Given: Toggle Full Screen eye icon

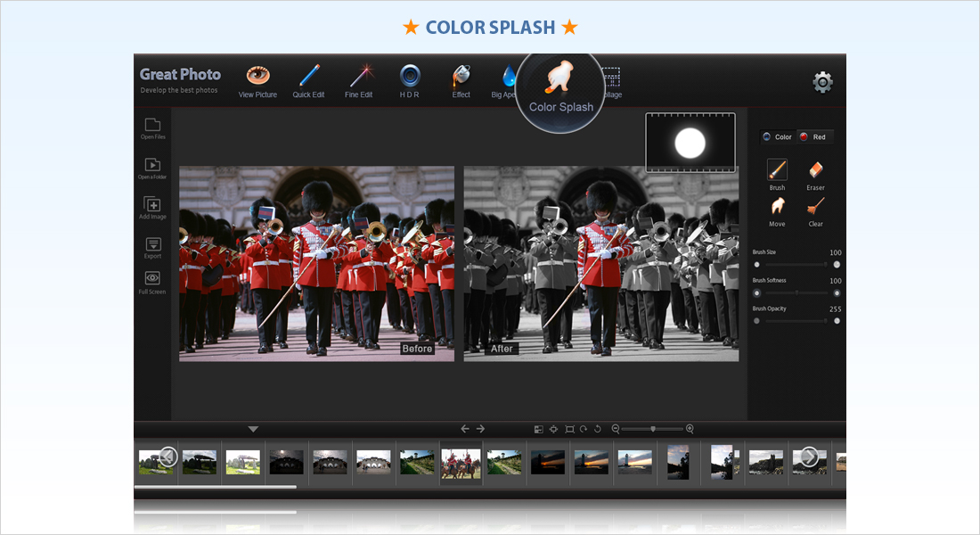Looking at the screenshot, I should click(x=152, y=279).
